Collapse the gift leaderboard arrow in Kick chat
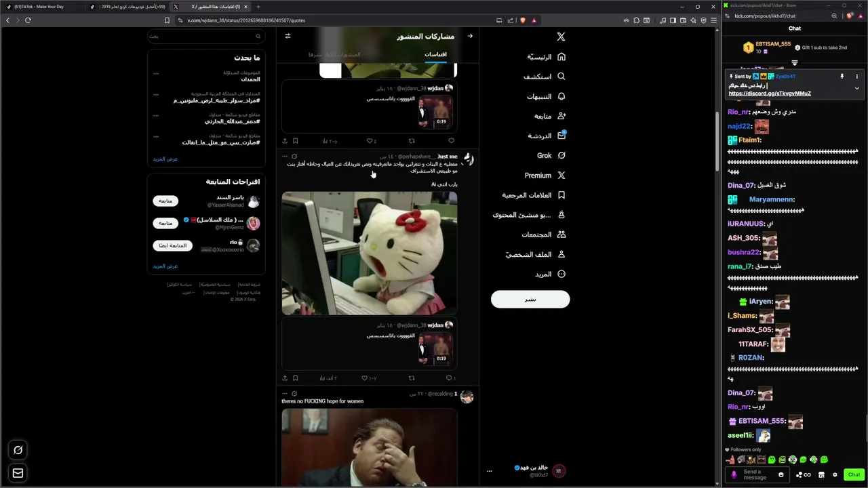868x488 pixels. 794,63
